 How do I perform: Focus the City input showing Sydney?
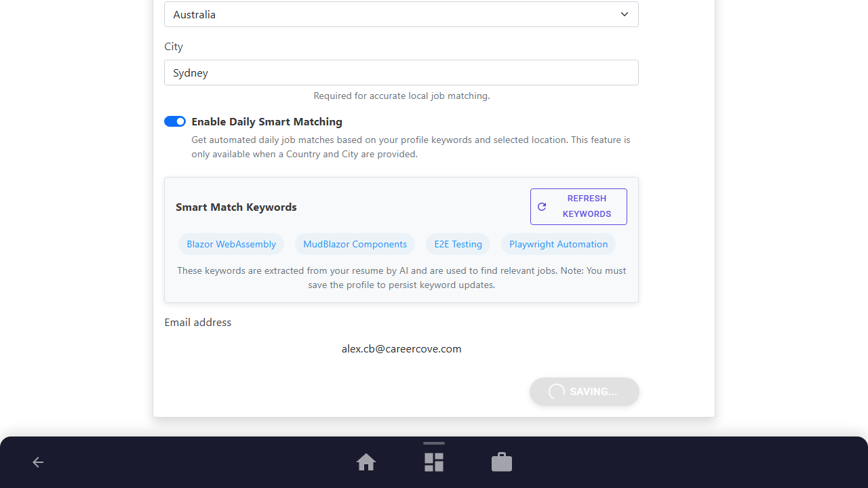[401, 73]
